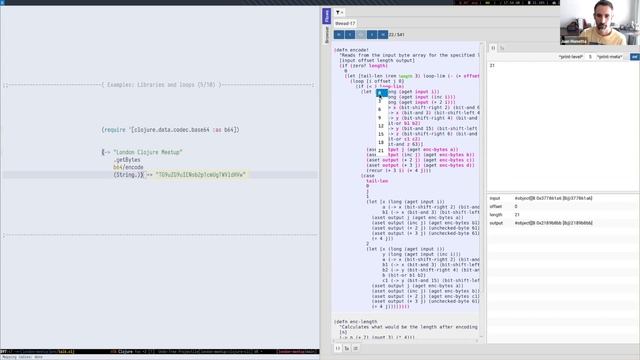Click the 22/541 step counter
Viewport: 640px width, 360px height.
(397, 35)
